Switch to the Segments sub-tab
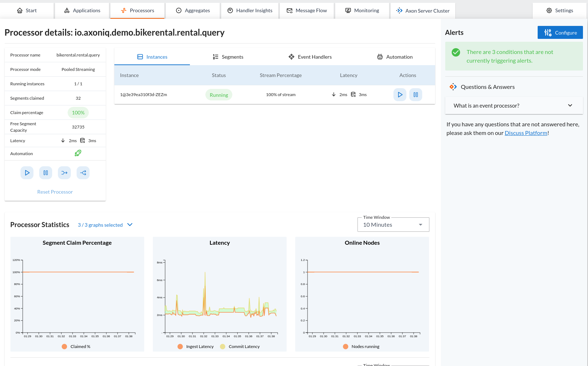The image size is (588, 366). [228, 57]
